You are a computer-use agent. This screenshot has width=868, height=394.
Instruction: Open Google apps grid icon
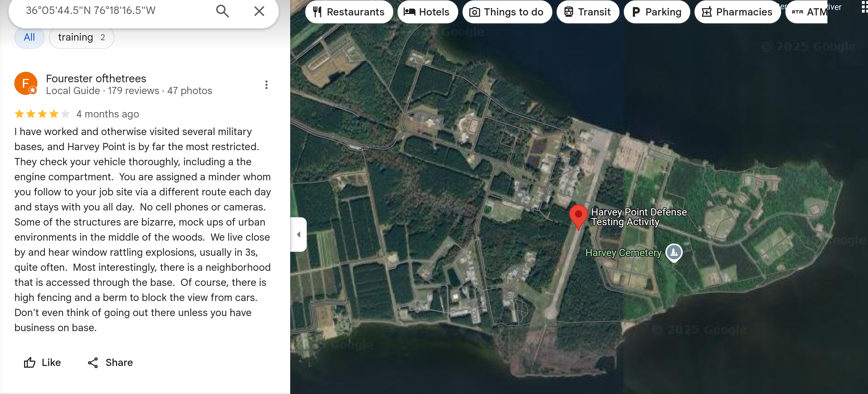pyautogui.click(x=865, y=7)
